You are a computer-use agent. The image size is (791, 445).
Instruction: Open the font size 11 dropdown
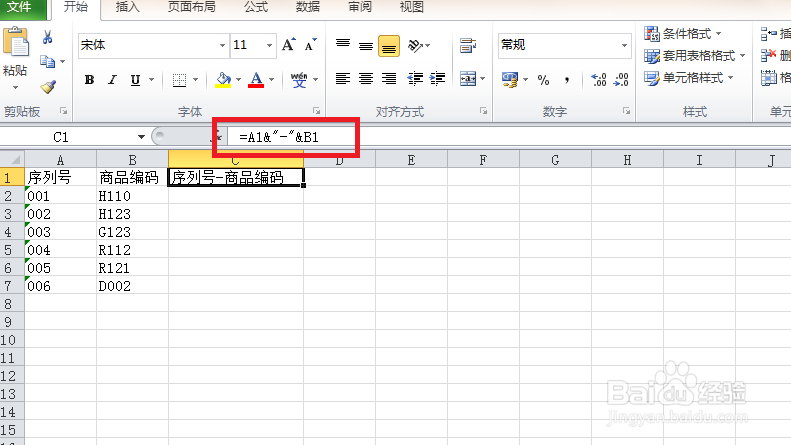tap(270, 45)
